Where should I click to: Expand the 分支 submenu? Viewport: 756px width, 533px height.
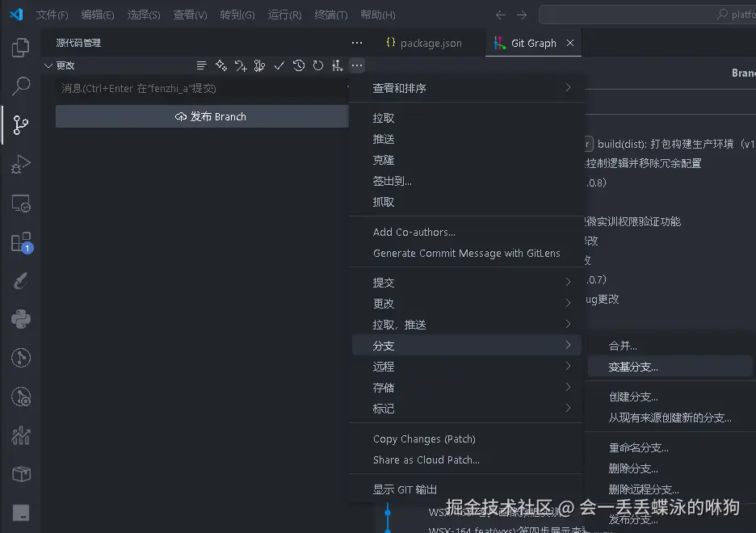[467, 345]
